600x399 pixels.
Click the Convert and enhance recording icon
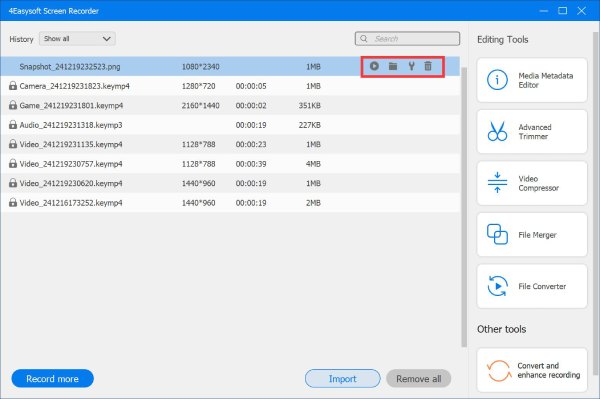tap(499, 370)
